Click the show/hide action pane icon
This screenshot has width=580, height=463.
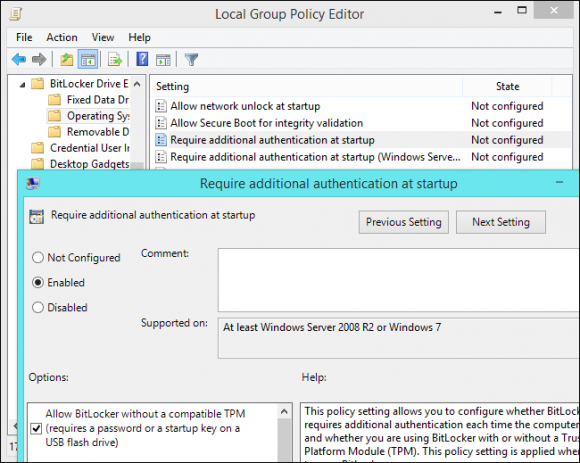(x=163, y=60)
